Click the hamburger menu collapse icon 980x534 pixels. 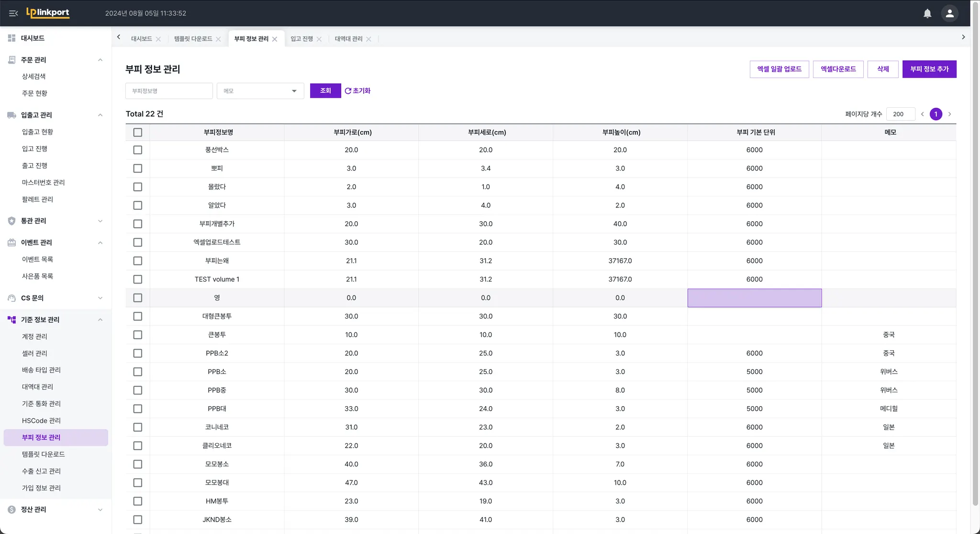(x=13, y=13)
